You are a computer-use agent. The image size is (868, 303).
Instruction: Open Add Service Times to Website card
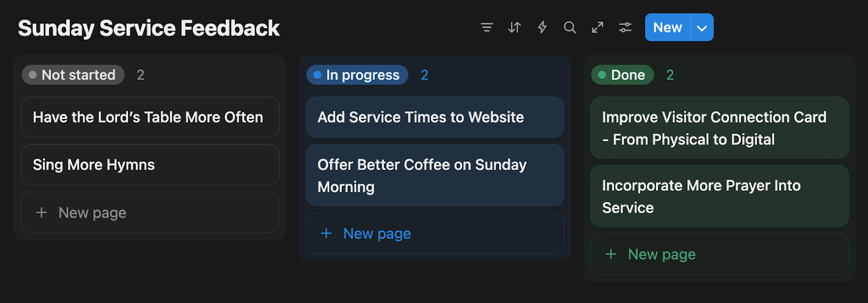point(435,117)
